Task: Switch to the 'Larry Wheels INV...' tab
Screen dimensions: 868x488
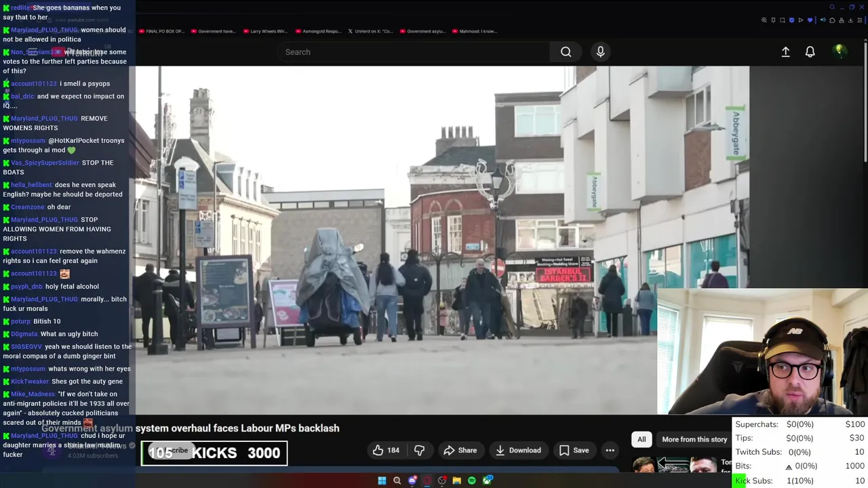Action: 264,31
